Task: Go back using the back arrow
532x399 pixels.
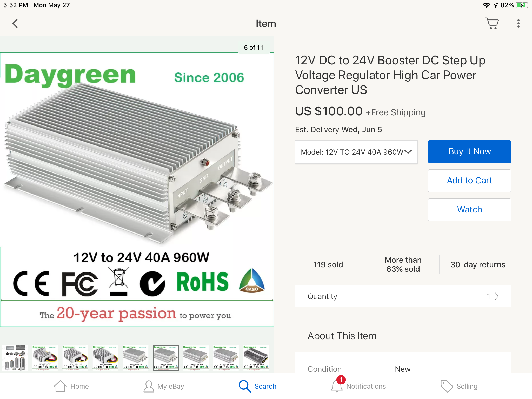Action: tap(15, 23)
